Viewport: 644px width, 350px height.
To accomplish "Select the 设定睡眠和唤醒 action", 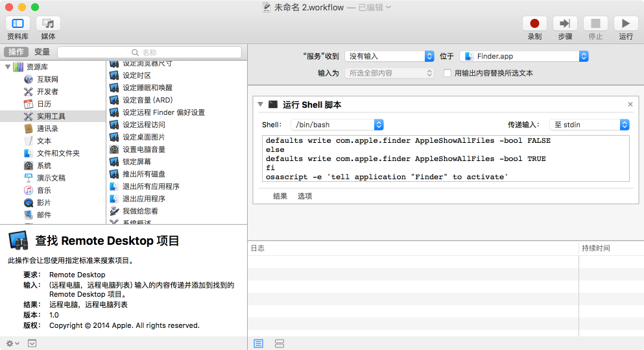I will [147, 88].
